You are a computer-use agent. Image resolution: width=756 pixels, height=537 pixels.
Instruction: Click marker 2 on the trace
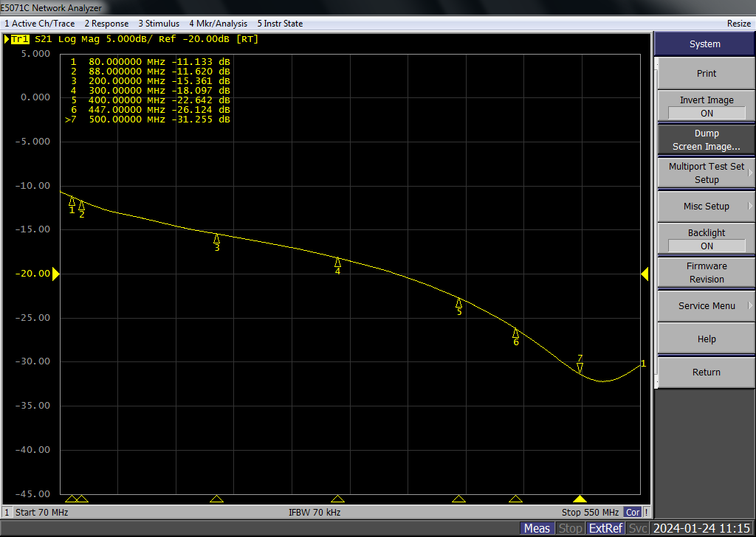tap(81, 209)
